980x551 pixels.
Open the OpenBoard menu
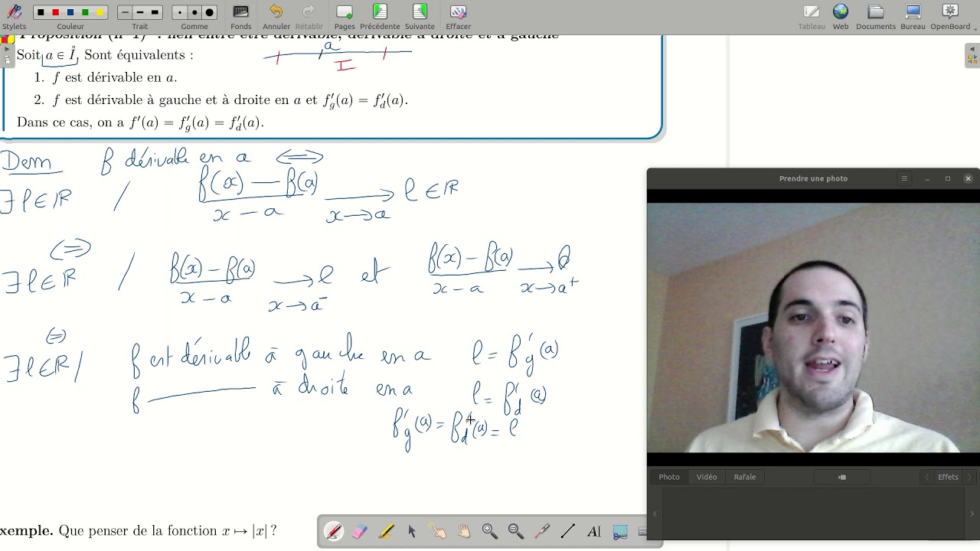point(950,16)
